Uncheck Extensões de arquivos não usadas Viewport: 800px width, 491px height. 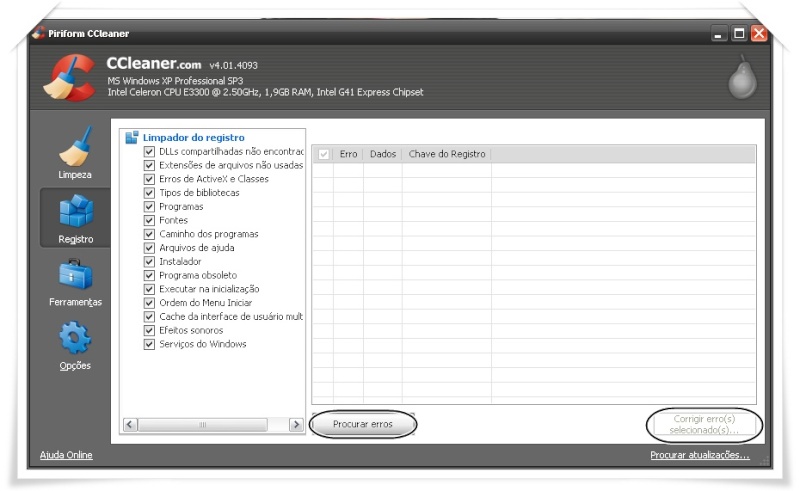coord(149,165)
